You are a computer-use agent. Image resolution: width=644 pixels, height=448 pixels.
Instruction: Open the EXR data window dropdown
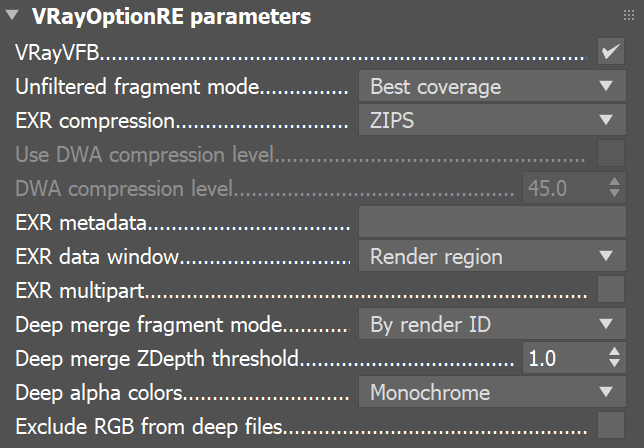491,257
